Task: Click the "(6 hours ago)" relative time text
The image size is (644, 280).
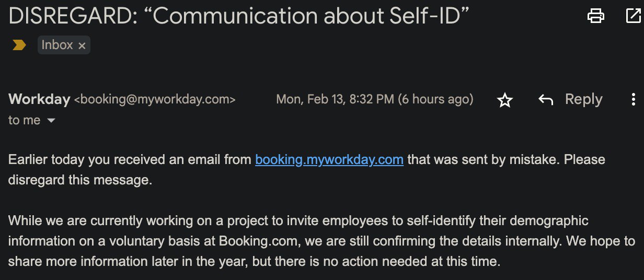Action: point(436,99)
